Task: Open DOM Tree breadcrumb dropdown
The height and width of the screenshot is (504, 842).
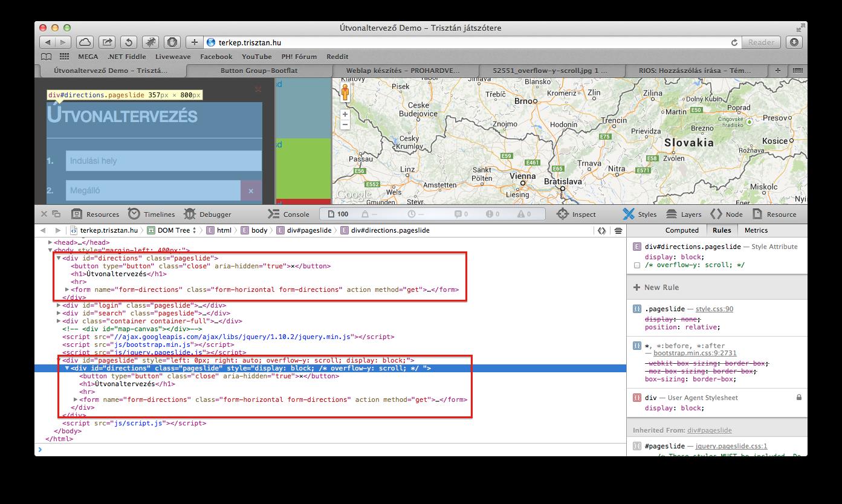Action: (x=173, y=230)
